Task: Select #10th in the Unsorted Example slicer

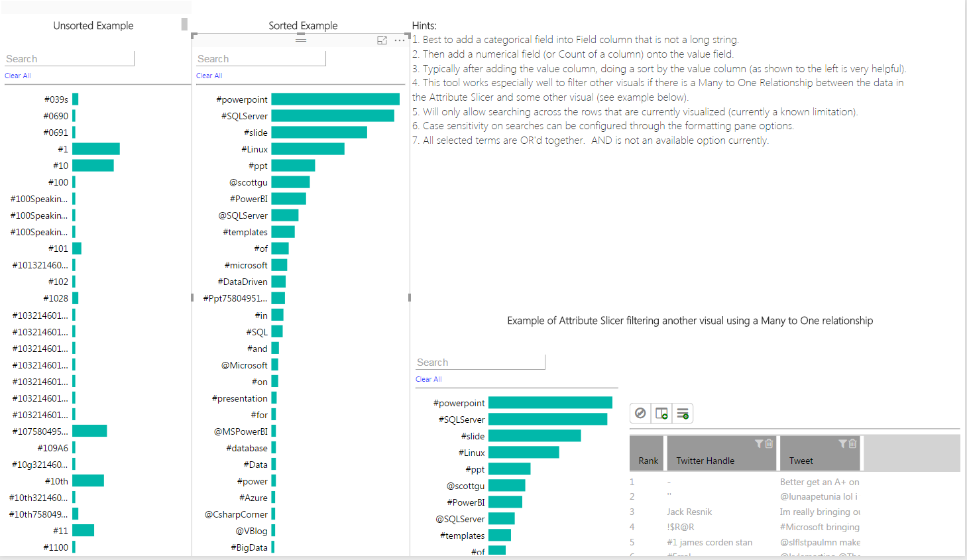Action: (56, 481)
